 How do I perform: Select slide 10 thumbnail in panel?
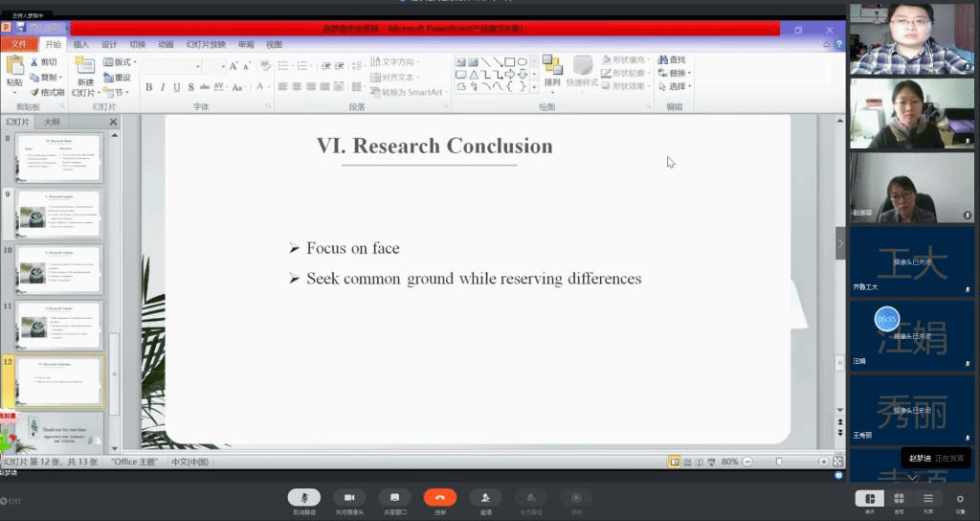59,269
